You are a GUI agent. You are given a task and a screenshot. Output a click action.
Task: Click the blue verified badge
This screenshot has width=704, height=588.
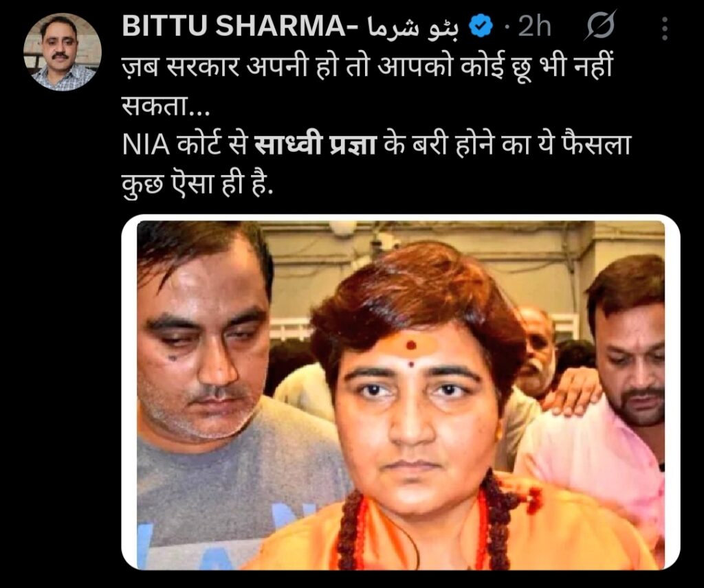click(x=481, y=27)
